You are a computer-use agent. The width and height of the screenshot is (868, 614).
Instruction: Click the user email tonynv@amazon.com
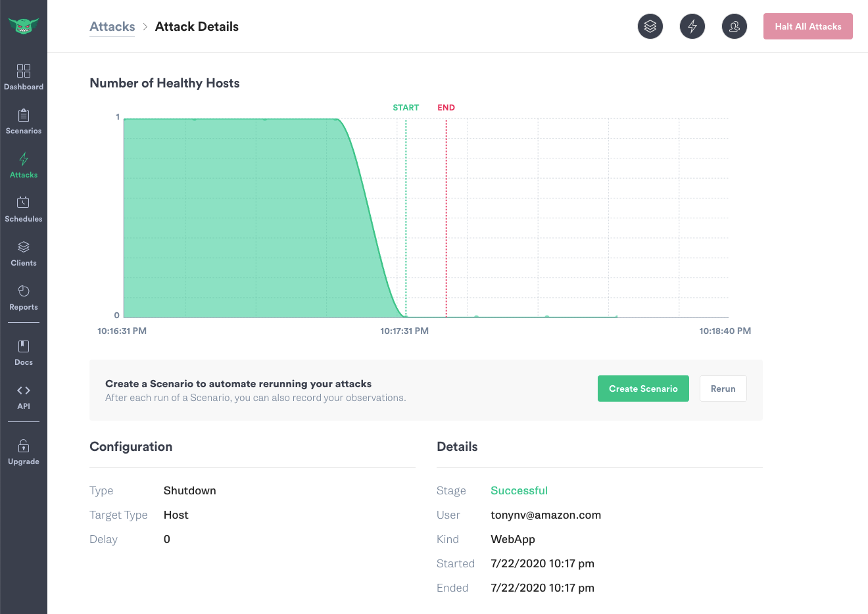[x=546, y=515]
